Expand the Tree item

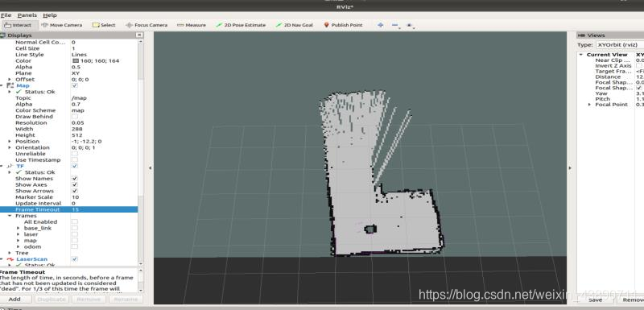coord(10,253)
